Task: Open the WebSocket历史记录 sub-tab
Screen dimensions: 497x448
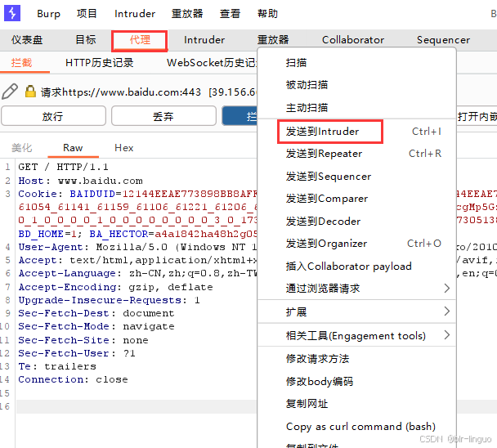Action: point(212,63)
